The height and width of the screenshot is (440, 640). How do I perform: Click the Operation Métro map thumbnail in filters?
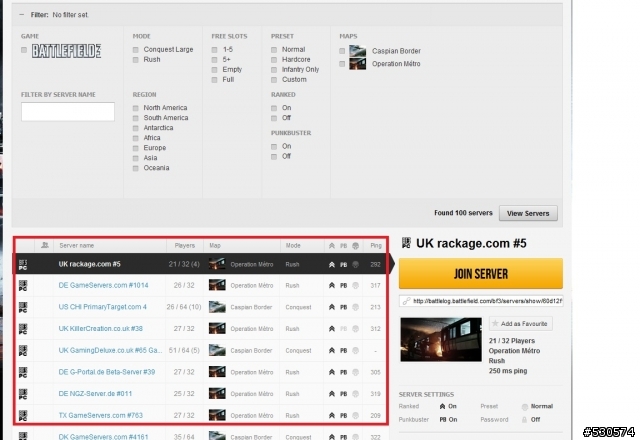tap(357, 64)
